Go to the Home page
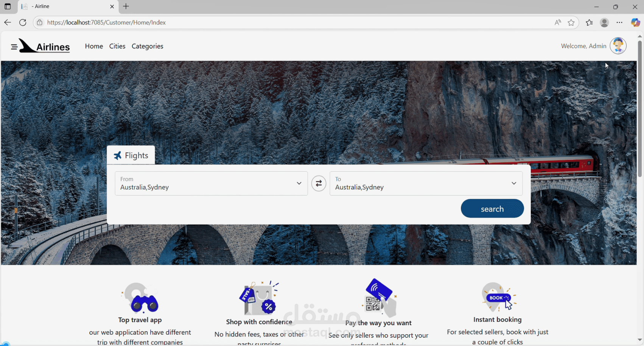 pos(94,46)
